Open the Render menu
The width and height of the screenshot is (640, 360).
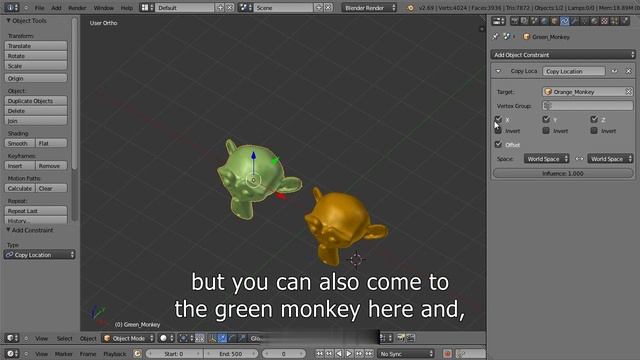pos(77,7)
